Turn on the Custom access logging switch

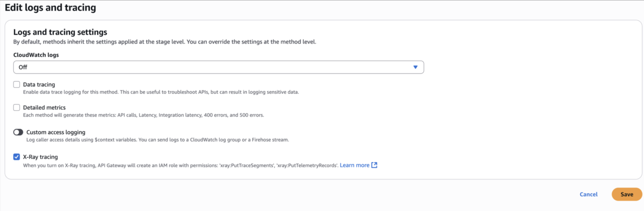pyautogui.click(x=18, y=132)
